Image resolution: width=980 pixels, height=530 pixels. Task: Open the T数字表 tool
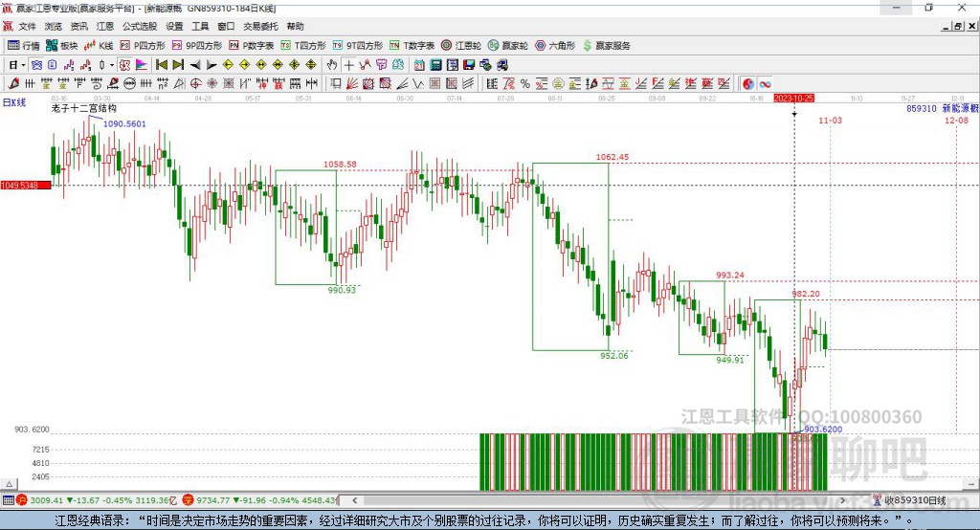[412, 46]
